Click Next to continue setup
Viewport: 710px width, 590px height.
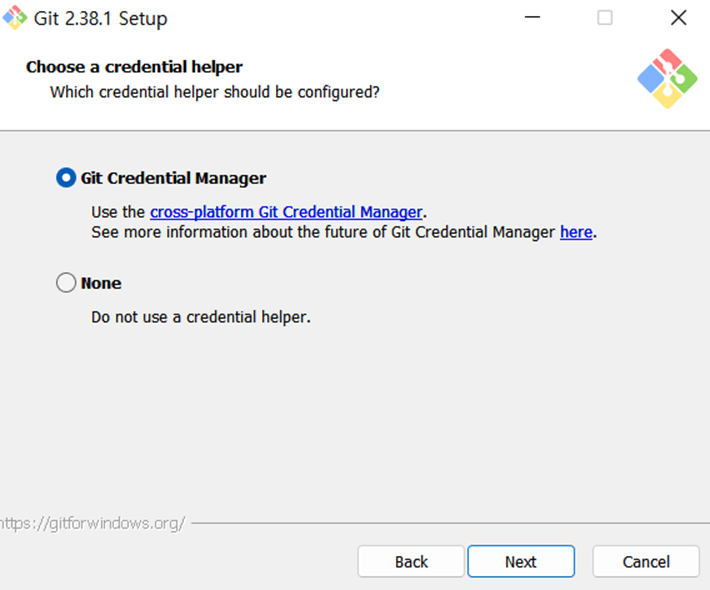point(521,561)
